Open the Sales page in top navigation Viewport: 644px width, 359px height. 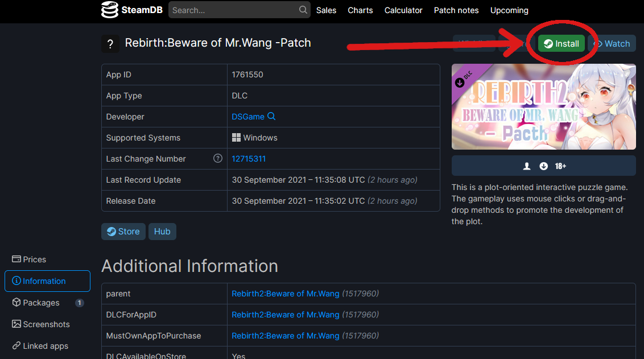(326, 10)
